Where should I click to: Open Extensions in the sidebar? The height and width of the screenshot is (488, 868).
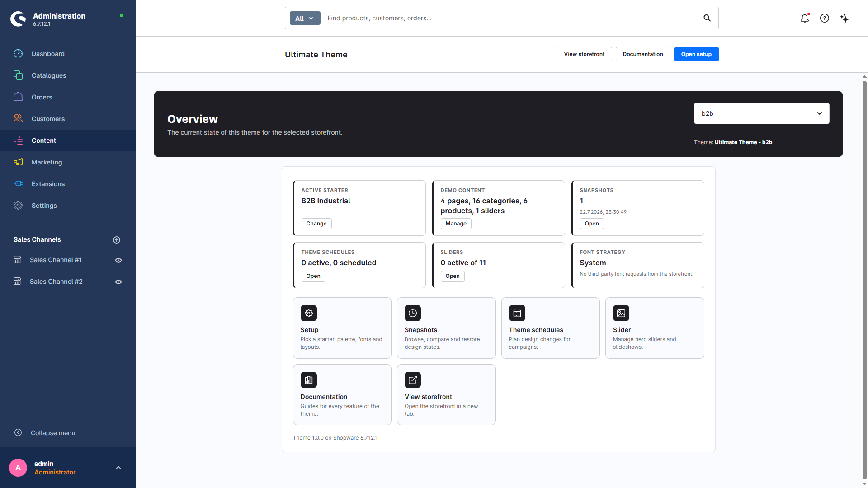click(x=68, y=184)
